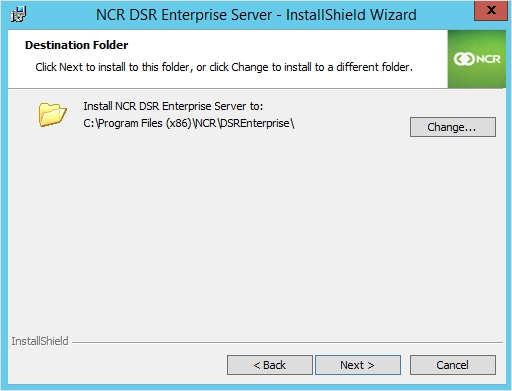This screenshot has width=512, height=391.
Task: Open the Change... folder dialog
Action: tap(453, 127)
